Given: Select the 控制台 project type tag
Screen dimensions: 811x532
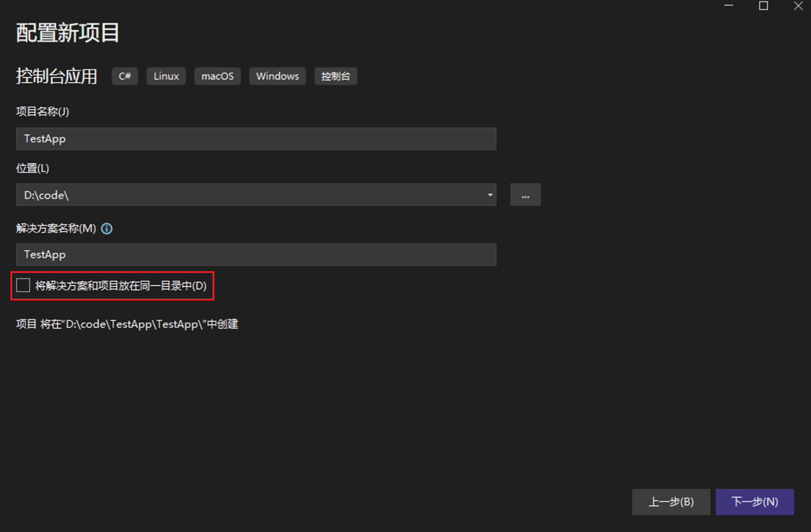Looking at the screenshot, I should pyautogui.click(x=336, y=76).
